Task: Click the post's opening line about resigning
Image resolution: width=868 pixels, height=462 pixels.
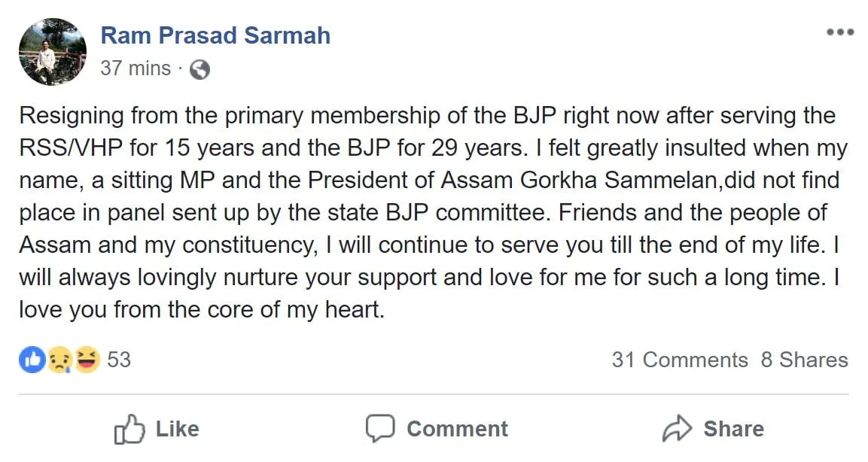Action: coord(428,116)
